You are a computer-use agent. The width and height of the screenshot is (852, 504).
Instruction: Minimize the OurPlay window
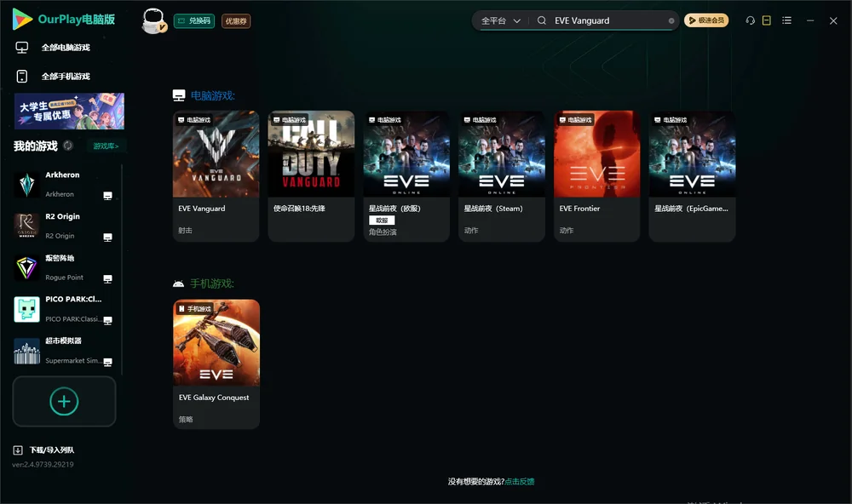pyautogui.click(x=810, y=20)
